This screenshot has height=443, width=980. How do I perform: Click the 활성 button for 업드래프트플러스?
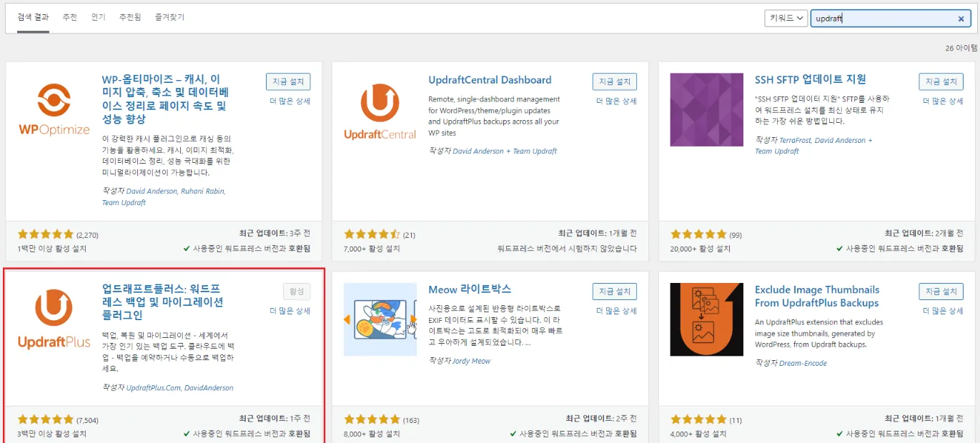(x=297, y=292)
